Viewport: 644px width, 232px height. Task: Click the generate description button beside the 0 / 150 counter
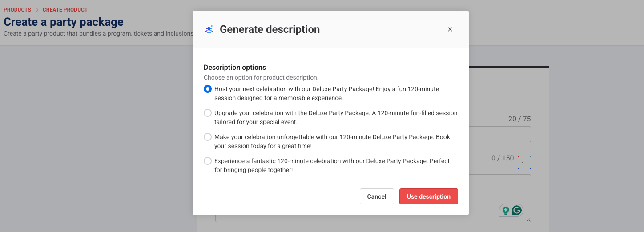point(524,163)
